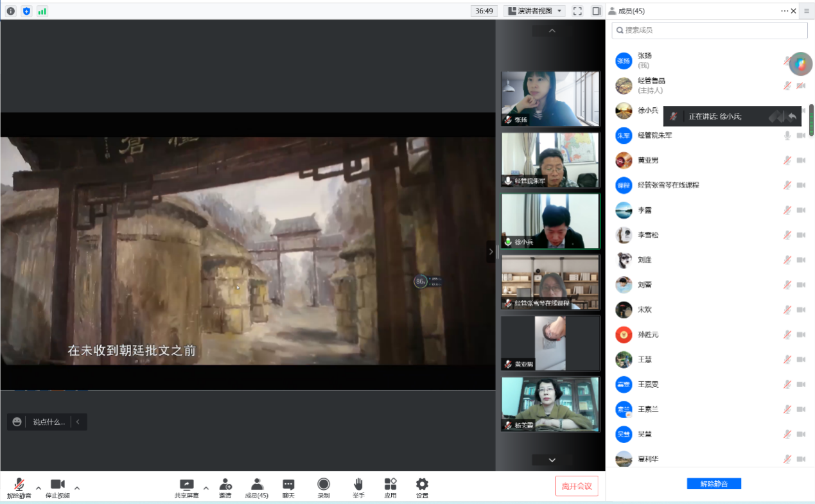This screenshot has width=815, height=504.
Task: Open the 演讲者视图 view dropdown
Action: click(534, 11)
